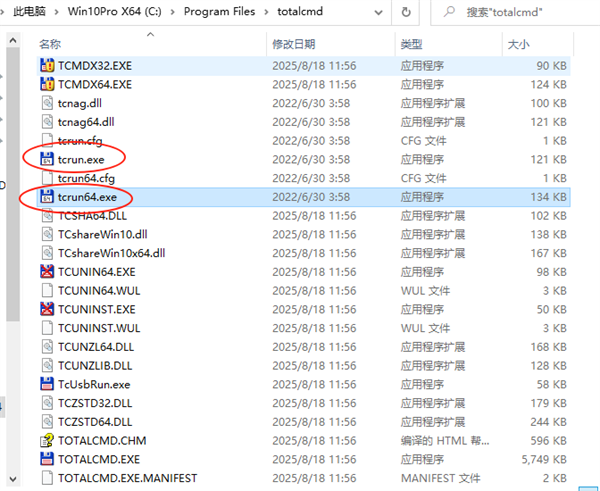
Task: Click the TCMDX64.EXE file icon
Action: tap(47, 84)
